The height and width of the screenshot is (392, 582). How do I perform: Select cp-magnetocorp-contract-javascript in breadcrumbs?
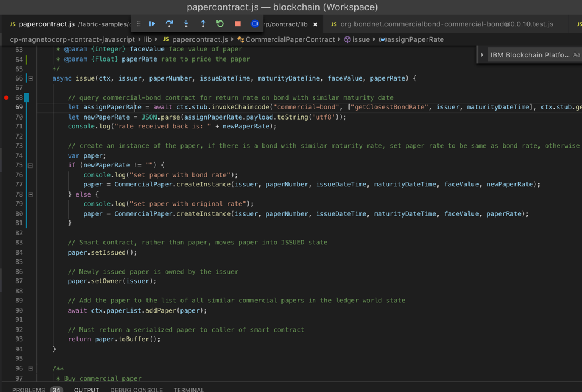[x=72, y=39]
